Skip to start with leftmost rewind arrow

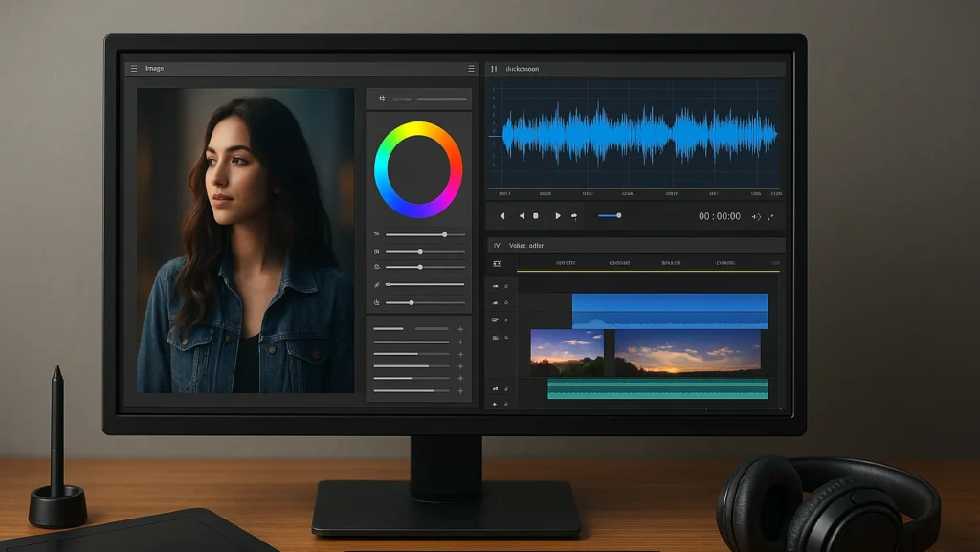click(x=502, y=216)
